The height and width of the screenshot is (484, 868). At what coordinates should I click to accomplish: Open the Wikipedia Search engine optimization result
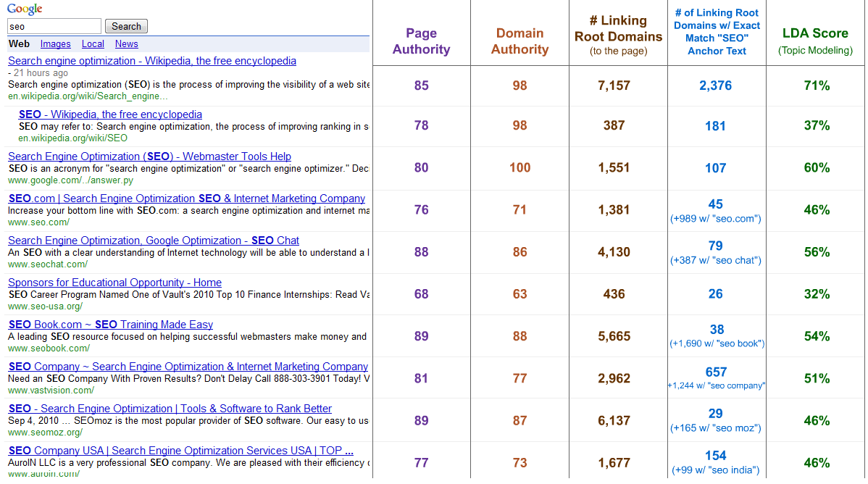click(x=152, y=61)
